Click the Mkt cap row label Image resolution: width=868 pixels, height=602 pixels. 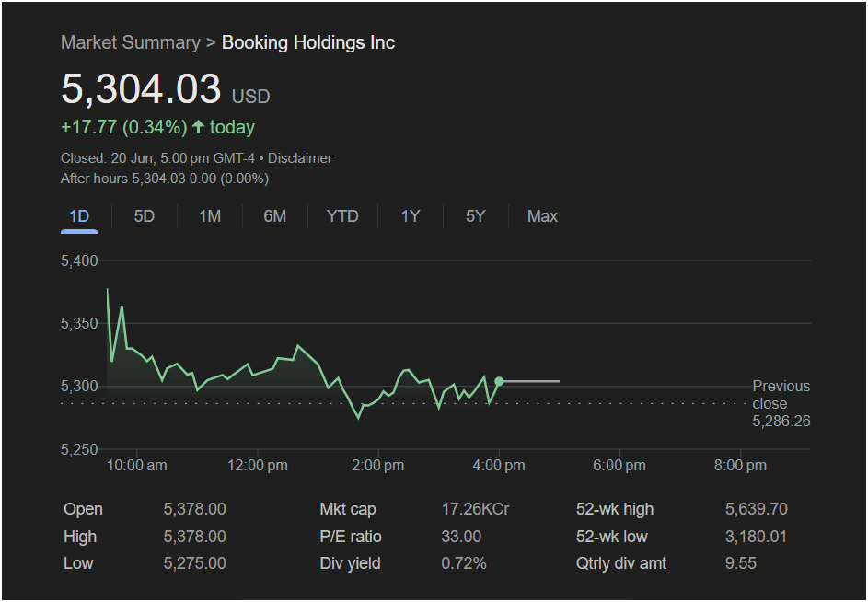pyautogui.click(x=348, y=509)
